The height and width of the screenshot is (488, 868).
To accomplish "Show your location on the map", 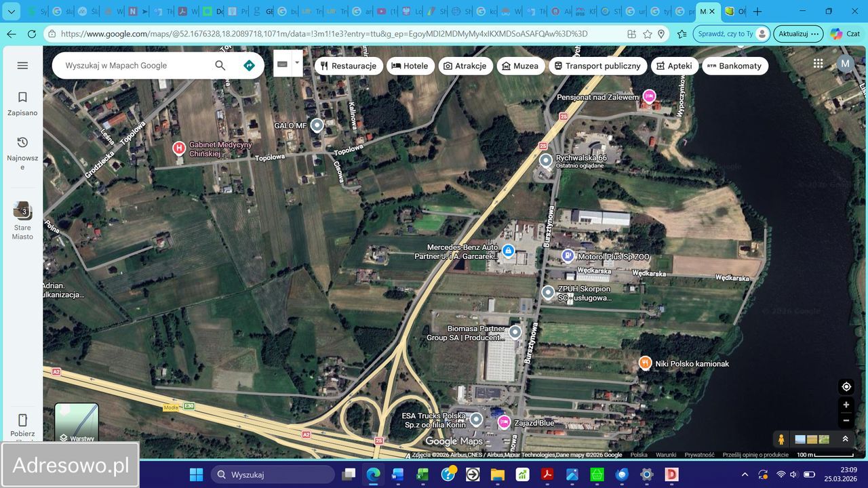I will coord(846,386).
